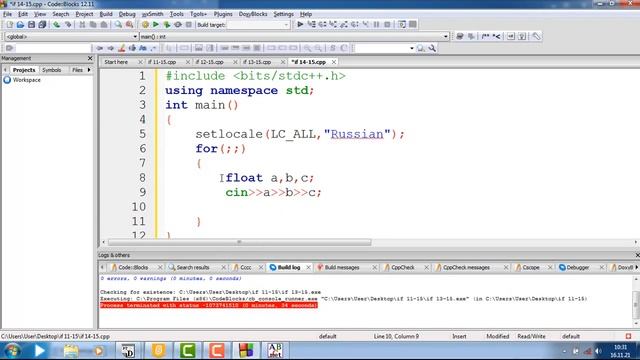This screenshot has height=360, width=640.
Task: Click the Cut scissors icon
Action: pyautogui.click(x=82, y=24)
